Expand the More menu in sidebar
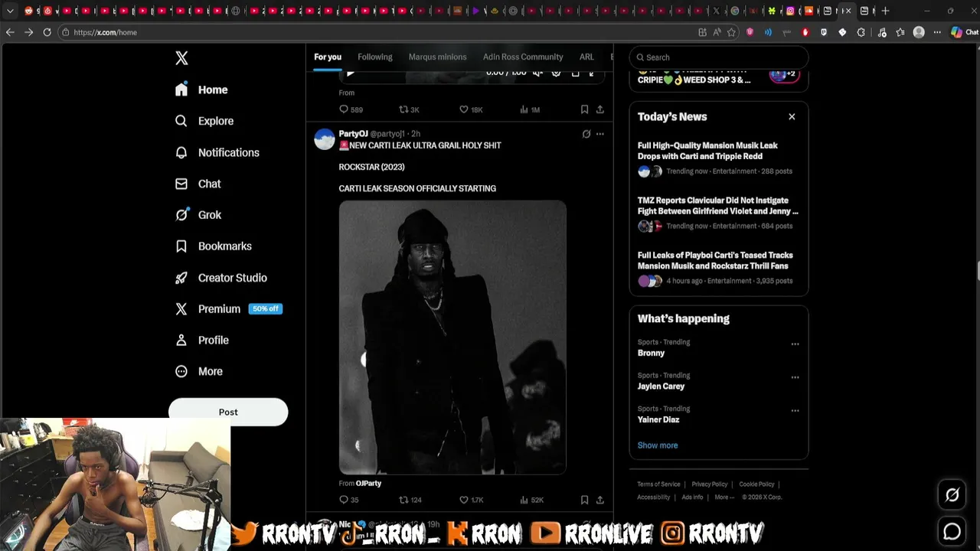Viewport: 980px width, 551px height. coord(198,371)
